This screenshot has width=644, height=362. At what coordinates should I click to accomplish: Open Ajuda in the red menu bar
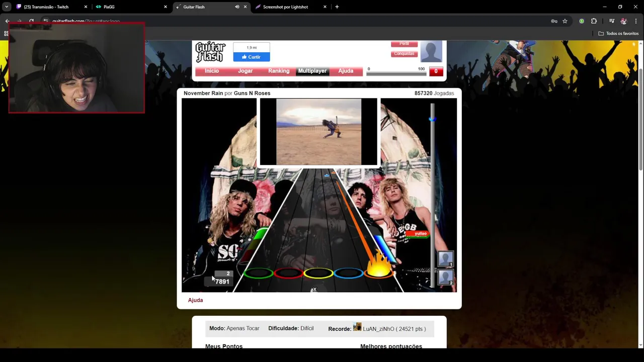click(346, 71)
